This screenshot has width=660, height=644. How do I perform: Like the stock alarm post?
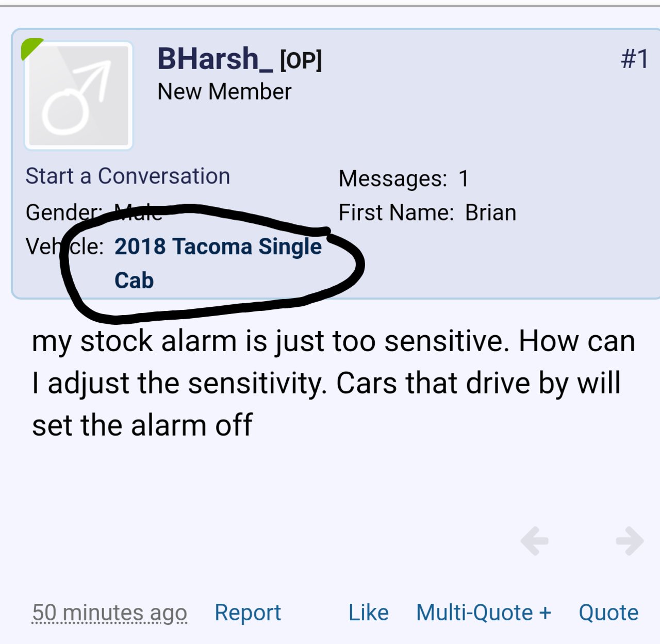(x=369, y=613)
